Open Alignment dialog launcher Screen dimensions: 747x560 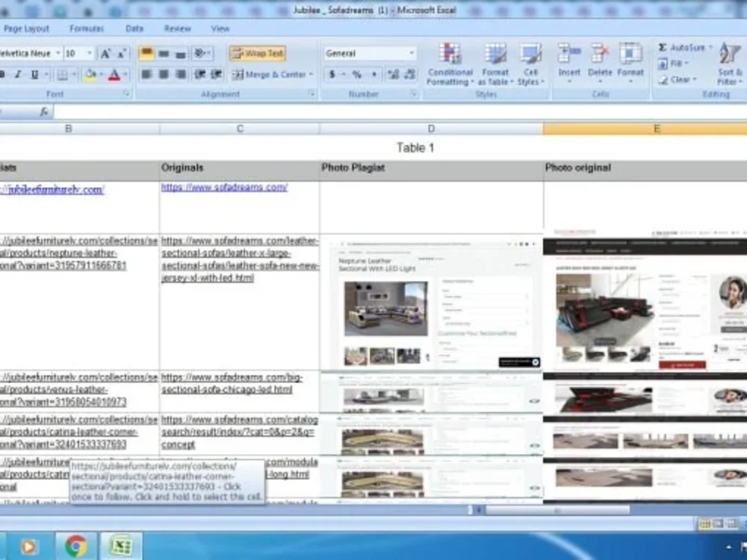pos(311,94)
